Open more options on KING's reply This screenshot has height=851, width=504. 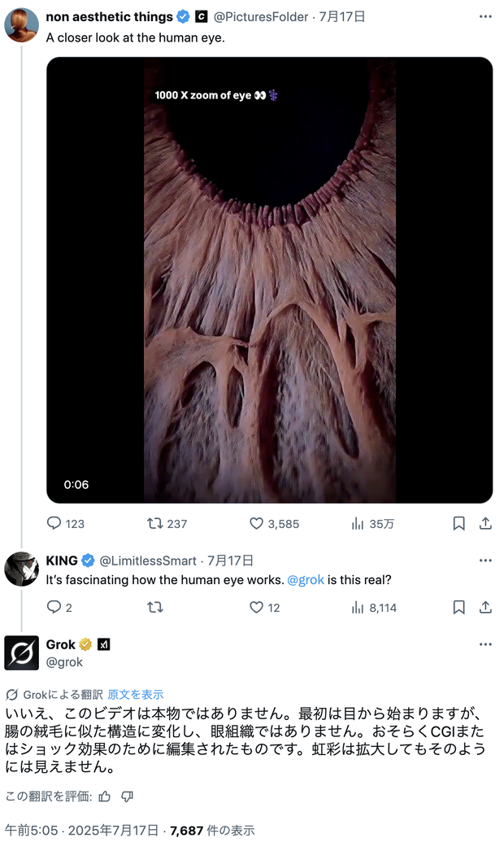tap(485, 560)
